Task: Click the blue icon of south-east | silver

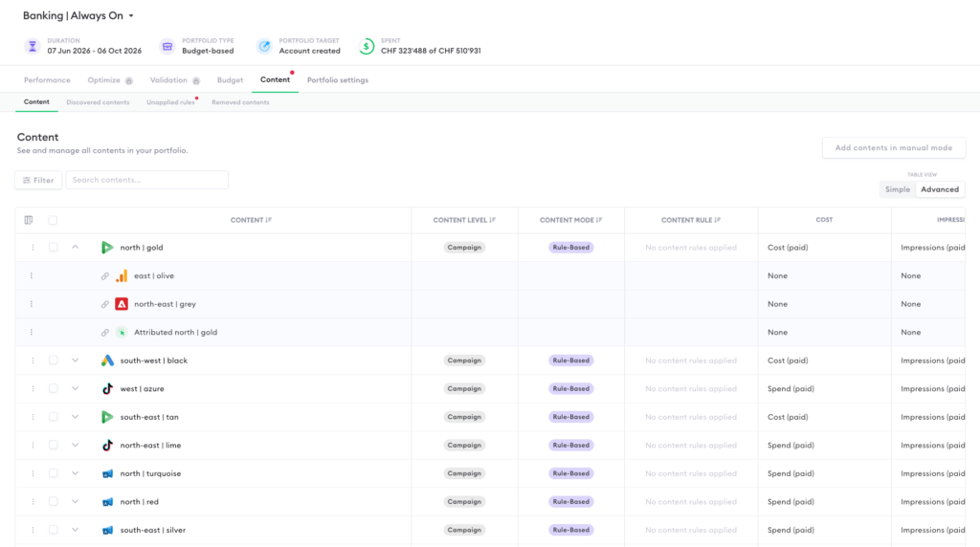Action: (107, 530)
